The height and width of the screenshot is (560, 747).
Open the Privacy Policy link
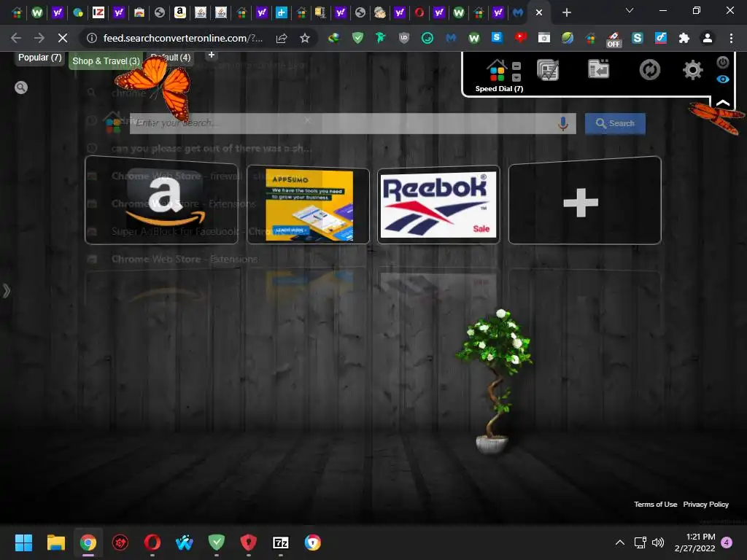pyautogui.click(x=705, y=505)
